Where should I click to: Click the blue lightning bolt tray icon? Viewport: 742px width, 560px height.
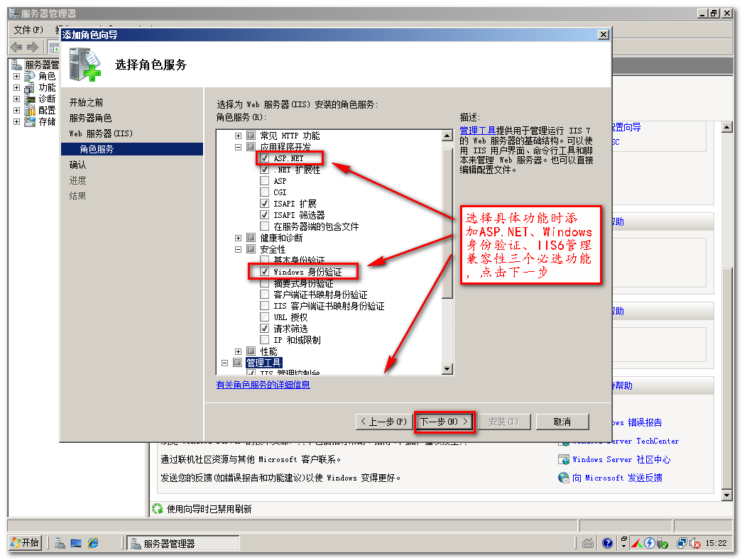[649, 543]
